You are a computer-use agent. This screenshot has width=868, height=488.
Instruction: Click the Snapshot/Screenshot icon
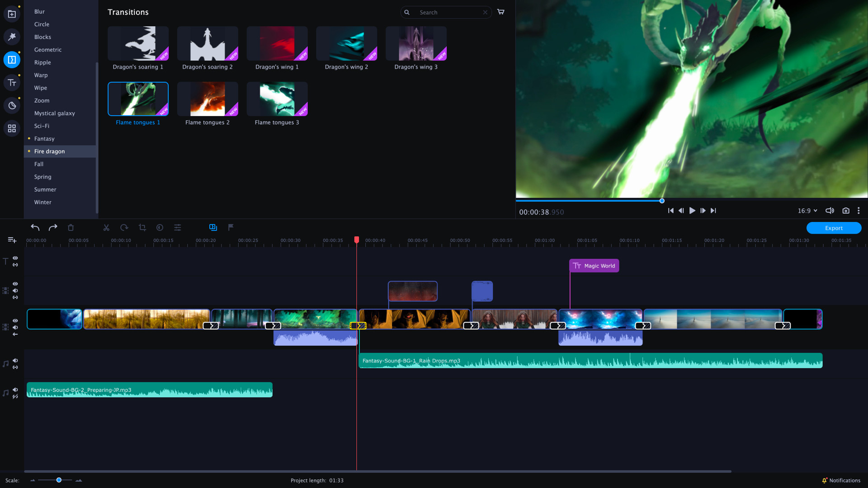click(846, 210)
